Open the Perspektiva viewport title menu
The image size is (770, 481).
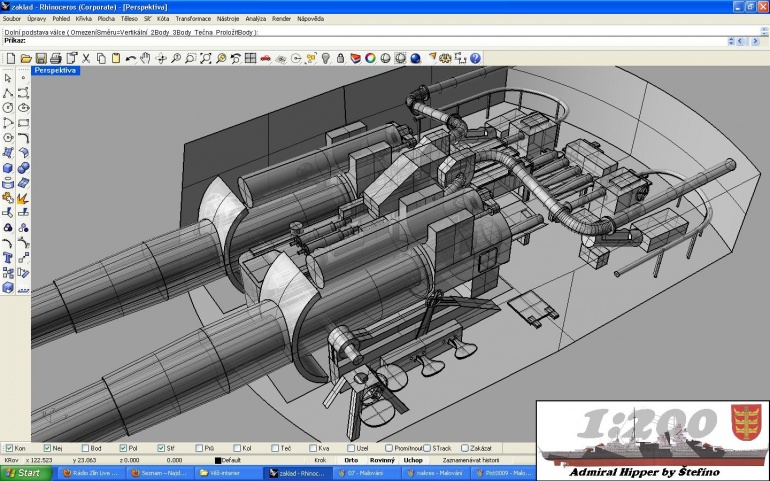click(55, 71)
